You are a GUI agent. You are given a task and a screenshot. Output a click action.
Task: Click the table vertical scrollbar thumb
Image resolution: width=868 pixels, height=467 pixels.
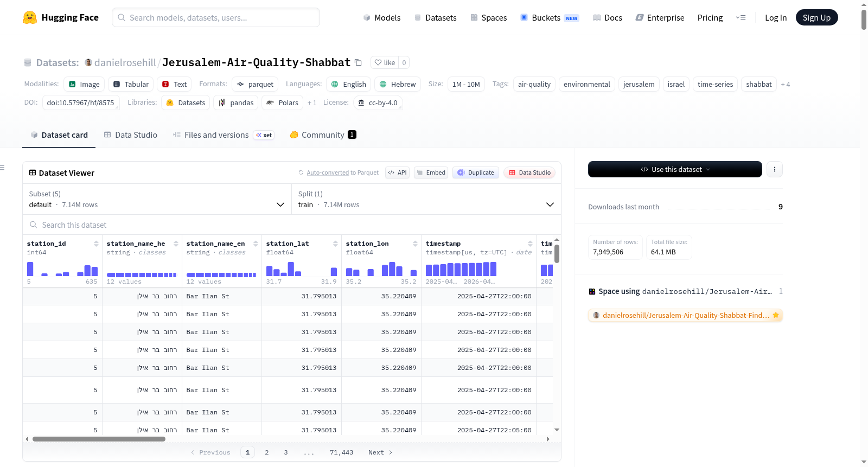pyautogui.click(x=557, y=254)
